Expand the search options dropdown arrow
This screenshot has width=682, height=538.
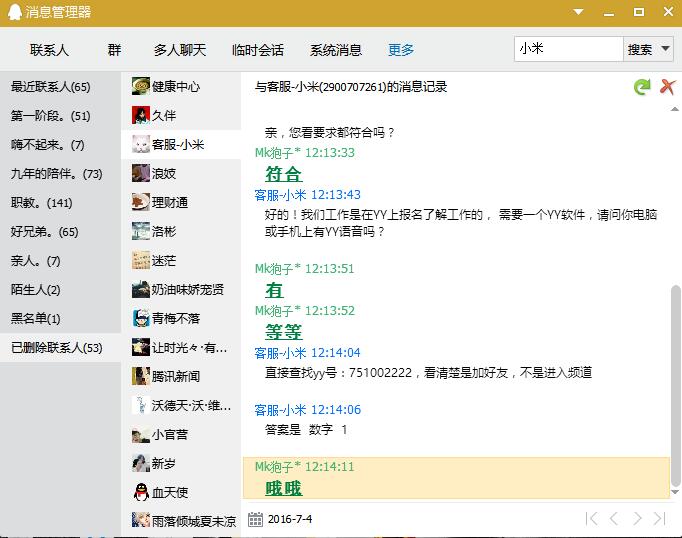coord(665,49)
